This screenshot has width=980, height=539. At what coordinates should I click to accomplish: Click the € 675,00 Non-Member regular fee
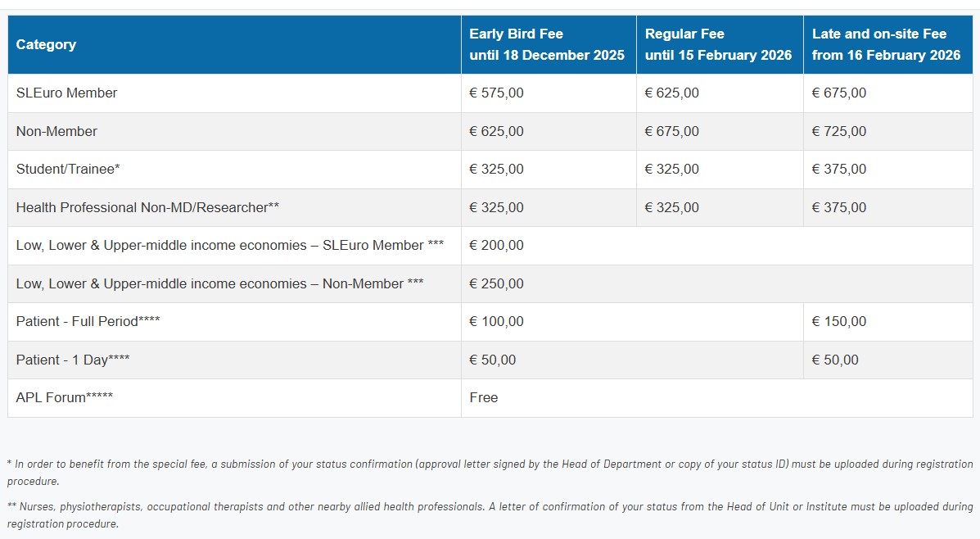[671, 131]
